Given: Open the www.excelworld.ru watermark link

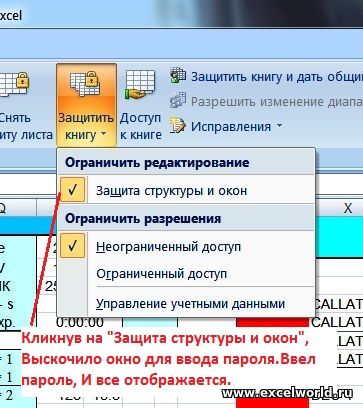Looking at the screenshot, I should pyautogui.click(x=287, y=393).
